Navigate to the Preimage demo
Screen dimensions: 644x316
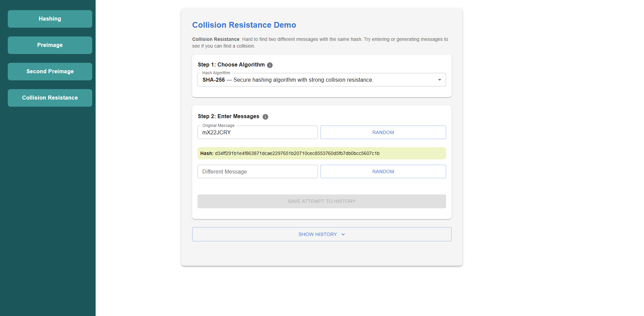pyautogui.click(x=50, y=45)
